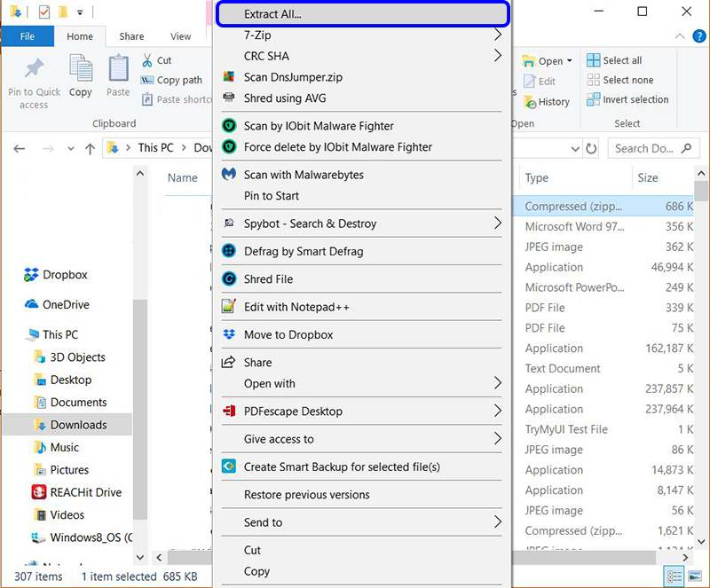This screenshot has width=710, height=588.
Task: Expand the Send to submenu
Action: (x=498, y=522)
